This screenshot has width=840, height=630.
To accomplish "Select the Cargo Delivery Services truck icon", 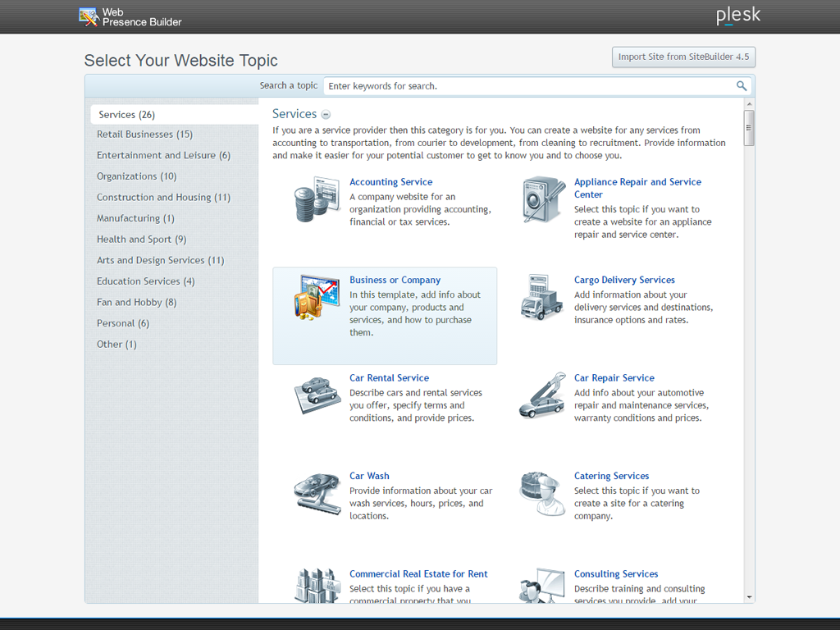I will tap(541, 298).
